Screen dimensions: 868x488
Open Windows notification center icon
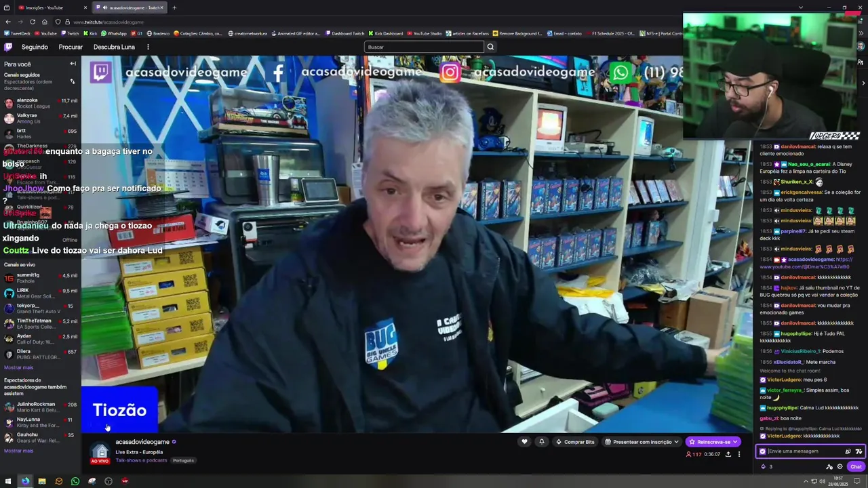857,481
